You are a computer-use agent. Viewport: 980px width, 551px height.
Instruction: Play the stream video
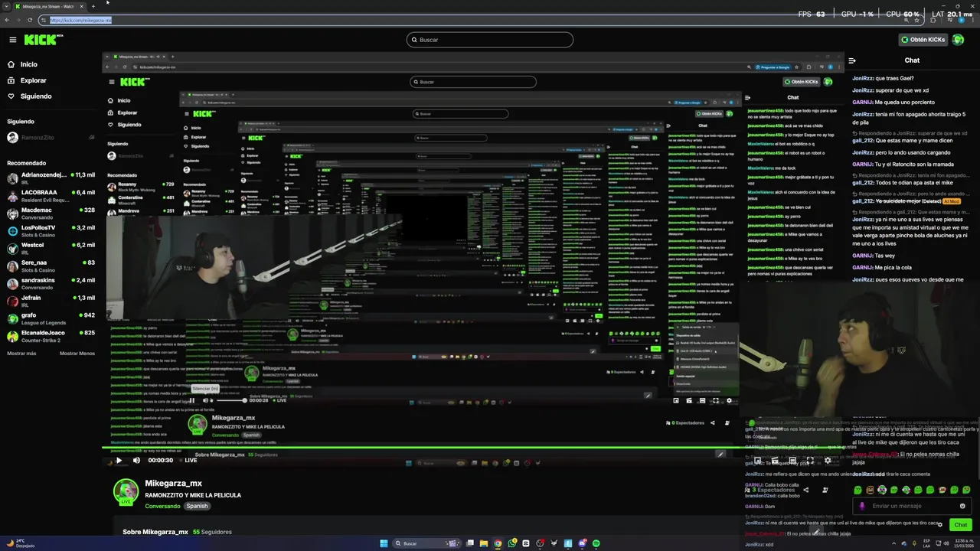tap(119, 460)
